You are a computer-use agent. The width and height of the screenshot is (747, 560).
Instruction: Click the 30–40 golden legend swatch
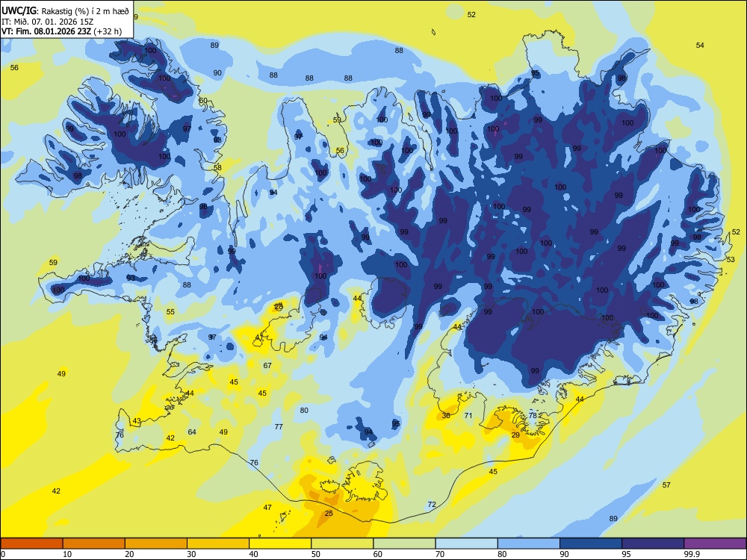click(218, 544)
